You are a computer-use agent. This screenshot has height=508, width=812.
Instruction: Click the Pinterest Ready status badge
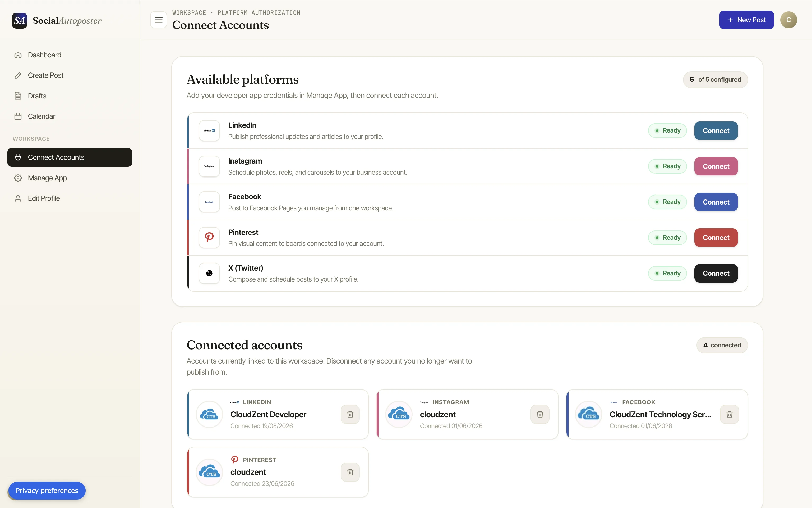click(667, 238)
